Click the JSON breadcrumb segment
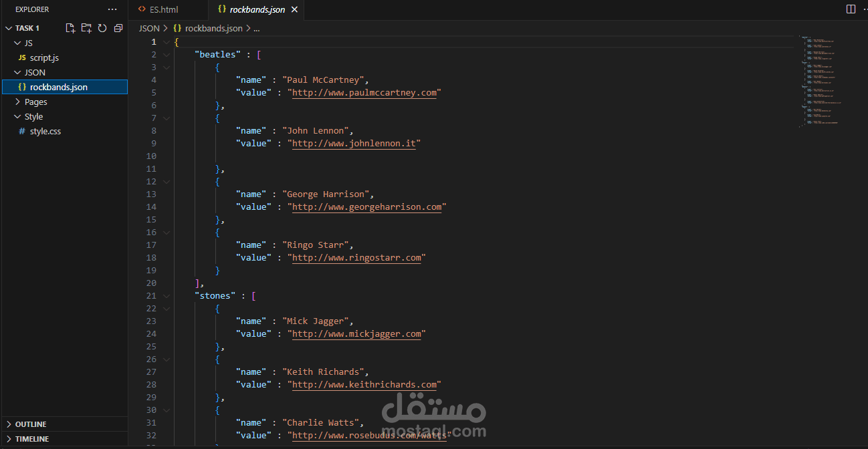Screen dimensions: 868x449 coord(149,29)
